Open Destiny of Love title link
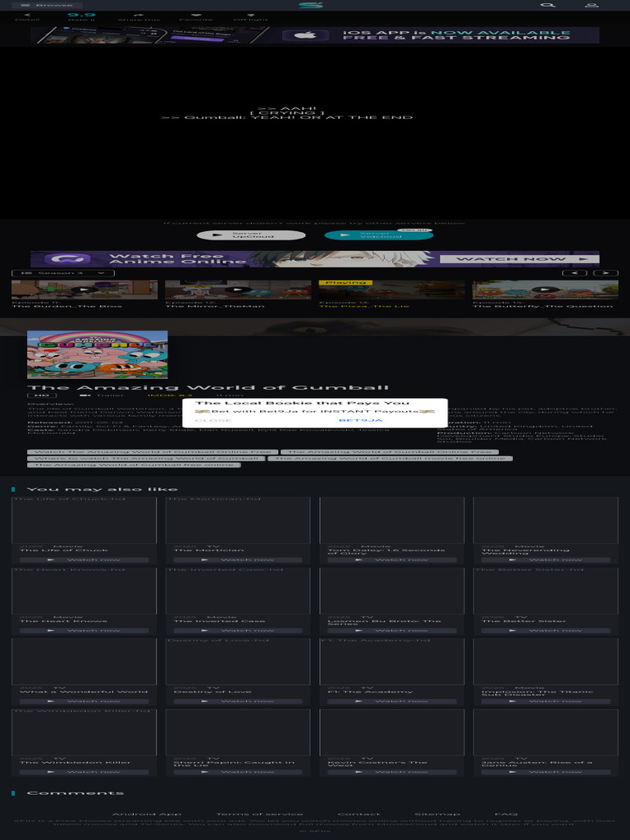 [212, 692]
